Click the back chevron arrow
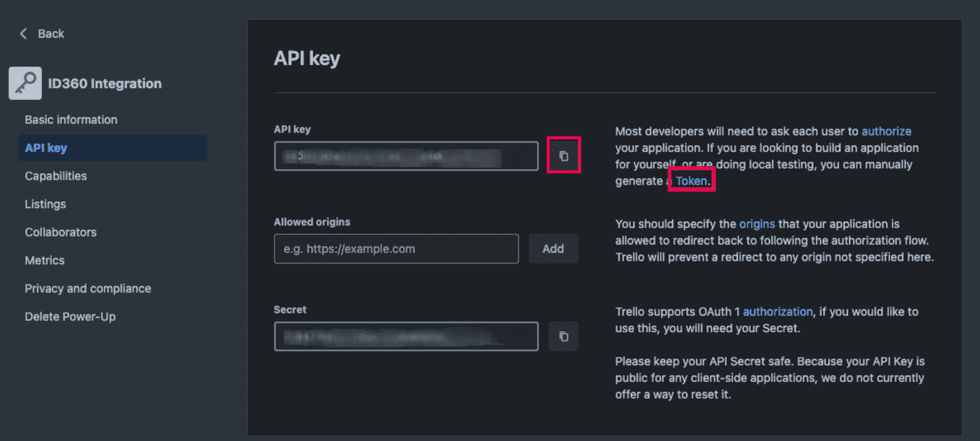The width and height of the screenshot is (980, 441). click(x=22, y=33)
